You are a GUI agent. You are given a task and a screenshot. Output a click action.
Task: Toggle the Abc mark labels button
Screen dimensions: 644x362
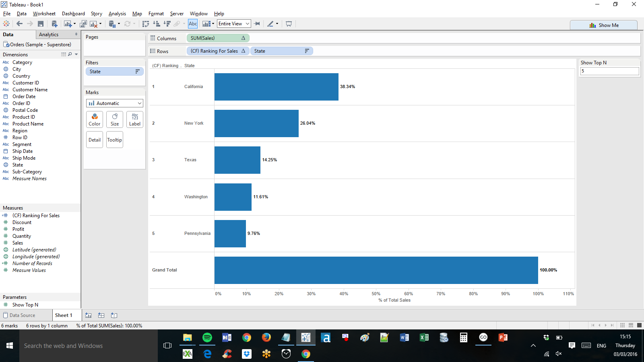pos(193,24)
